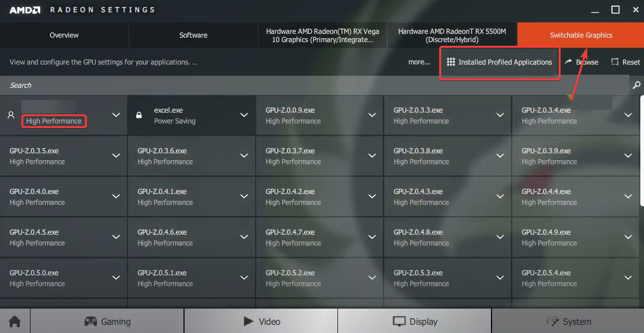Click the Installed Profiled Applications grid icon
644x333 pixels.
[450, 62]
